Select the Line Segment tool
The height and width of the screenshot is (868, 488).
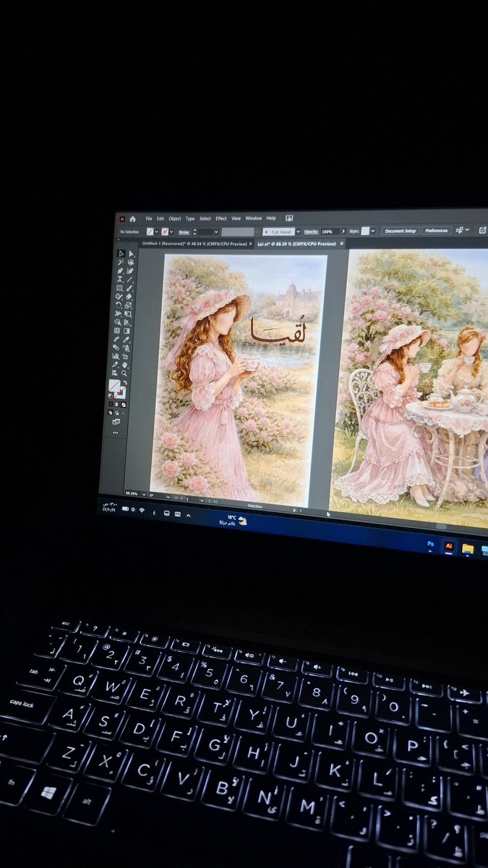[x=129, y=279]
